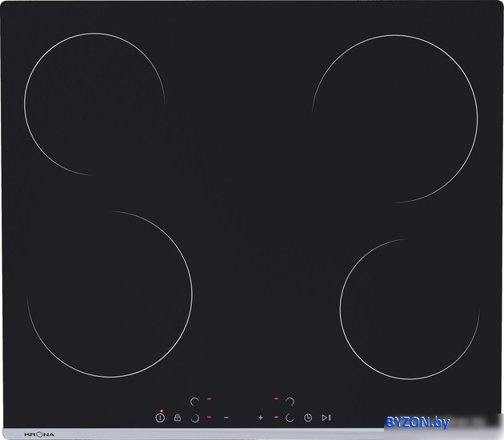Select the rear-left burner zone icon
504x440 pixels.
tap(194, 402)
